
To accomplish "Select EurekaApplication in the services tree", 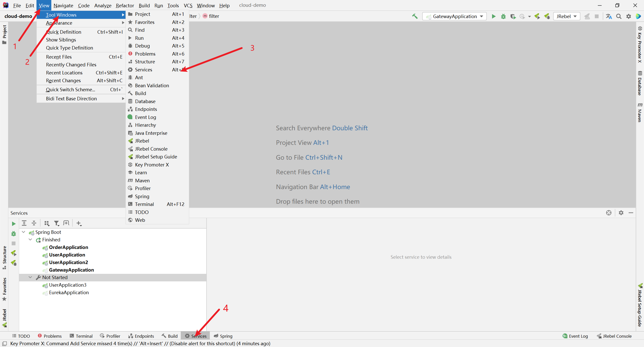I will pos(69,292).
